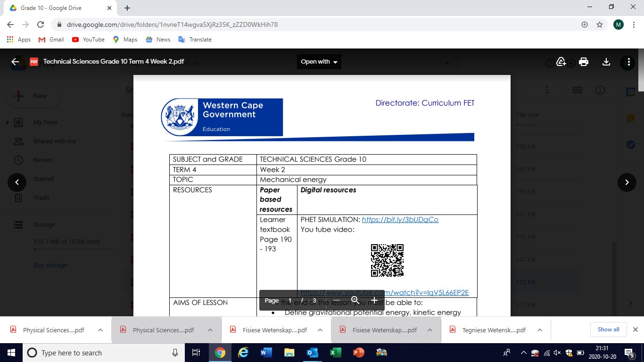
Task: Open Internet Explorer from taskbar
Action: tap(243, 353)
